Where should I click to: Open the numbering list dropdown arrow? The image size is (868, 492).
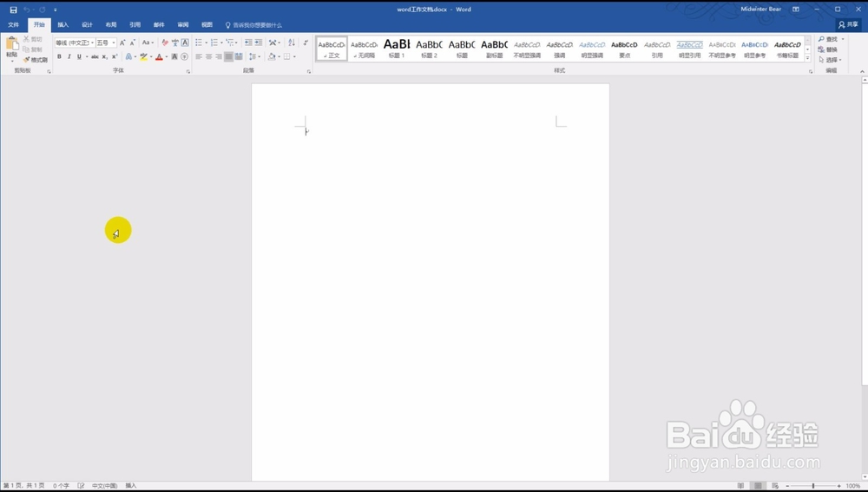[222, 43]
